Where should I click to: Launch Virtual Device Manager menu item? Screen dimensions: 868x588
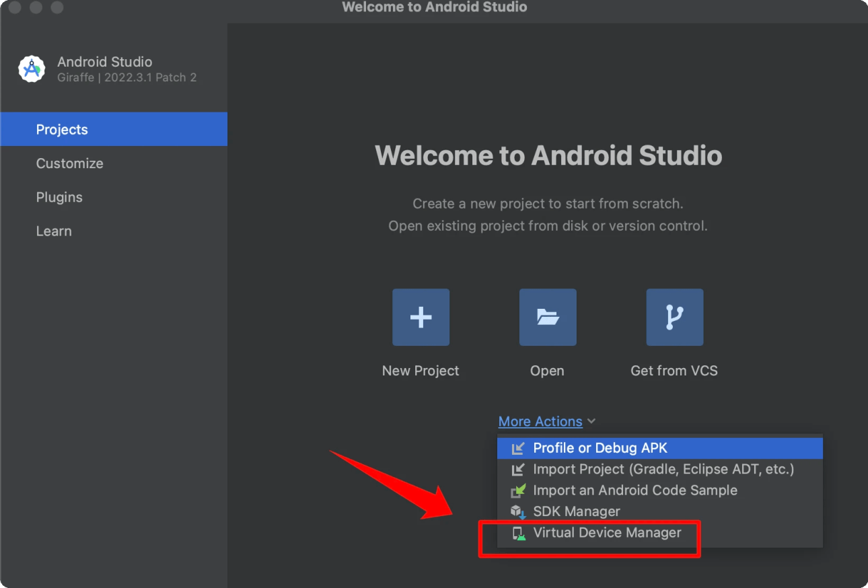click(x=660, y=534)
